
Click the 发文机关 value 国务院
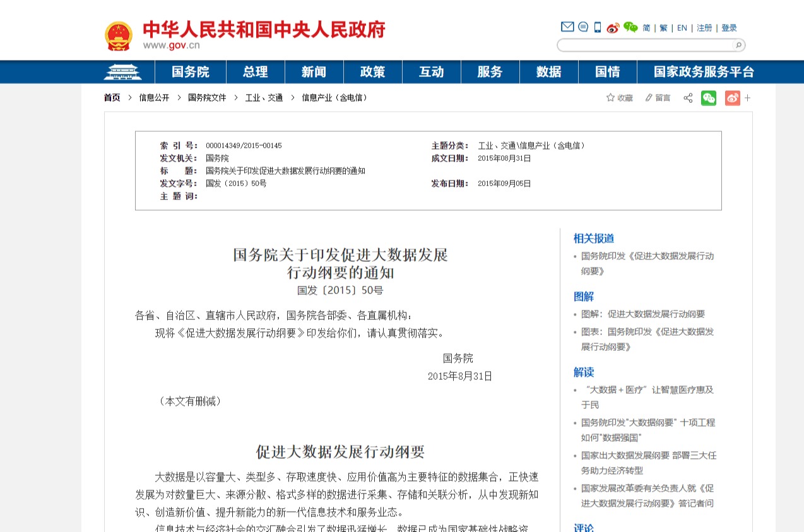(x=217, y=158)
